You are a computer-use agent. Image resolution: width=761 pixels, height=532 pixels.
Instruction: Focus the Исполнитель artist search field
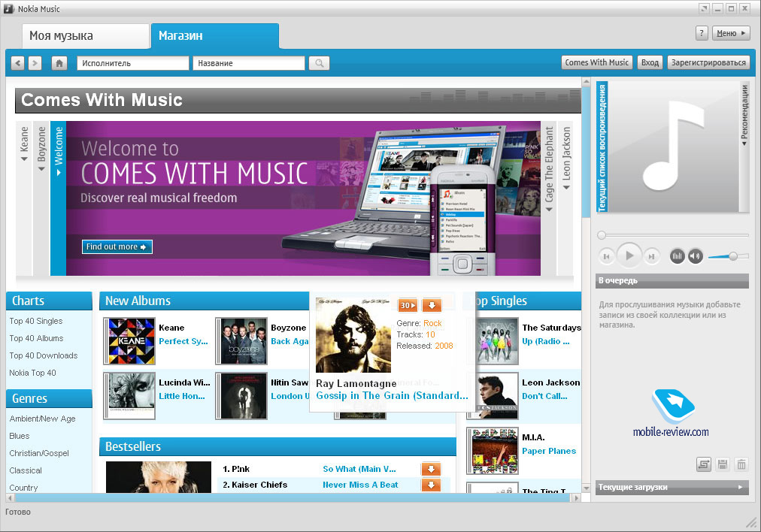[x=132, y=63]
